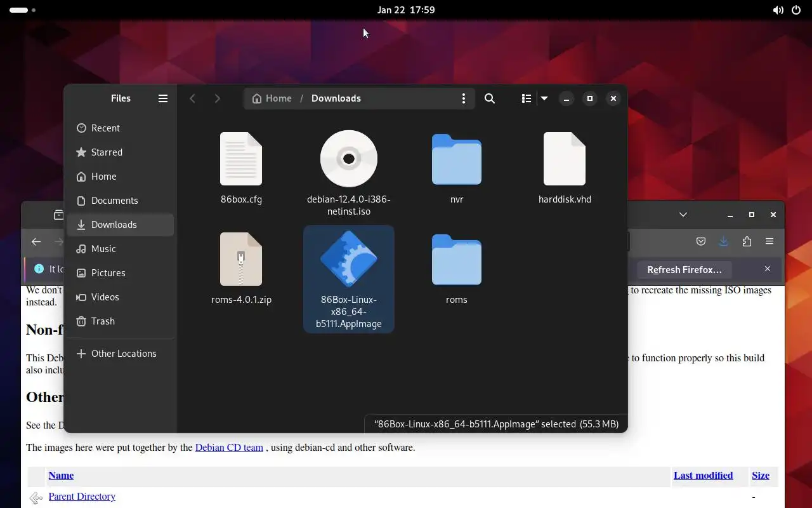Select Downloads in the path bar
Image resolution: width=812 pixels, height=508 pixels.
tap(336, 98)
